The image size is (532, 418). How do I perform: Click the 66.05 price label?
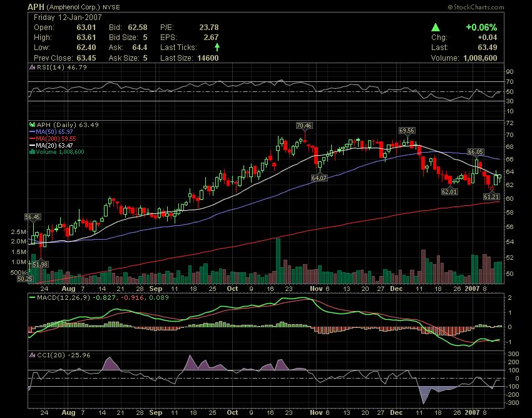pos(475,152)
